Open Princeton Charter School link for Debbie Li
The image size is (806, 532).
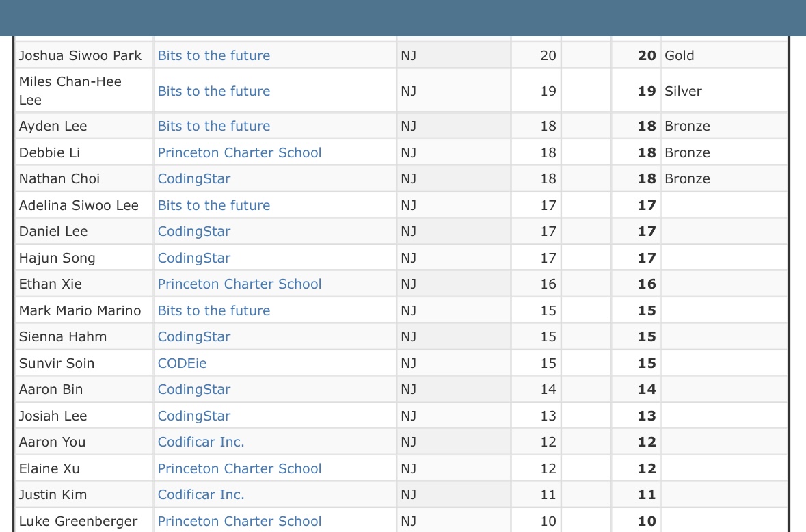[x=239, y=152]
